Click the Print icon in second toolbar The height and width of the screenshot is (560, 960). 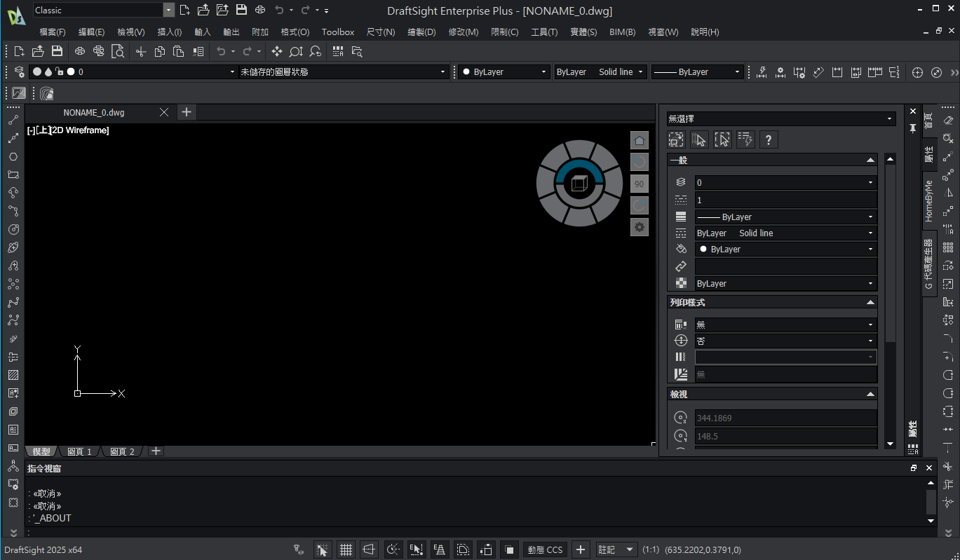[x=80, y=51]
